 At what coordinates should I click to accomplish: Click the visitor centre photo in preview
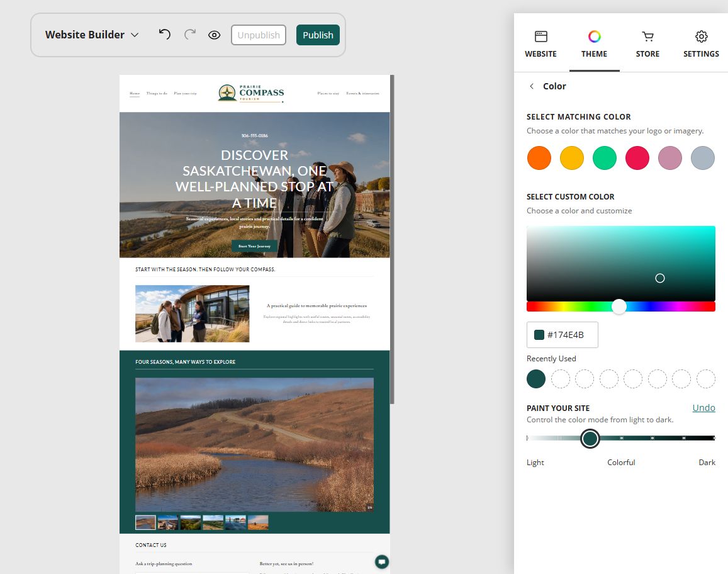coord(192,313)
